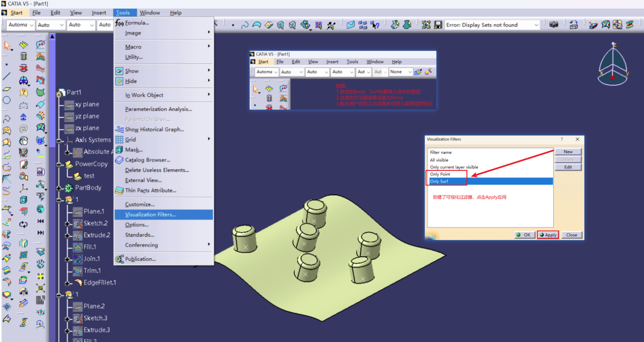Viewport: 644px width, 342px height.
Task: Open Tools menu in embedded CATIA window
Action: pyautogui.click(x=352, y=62)
